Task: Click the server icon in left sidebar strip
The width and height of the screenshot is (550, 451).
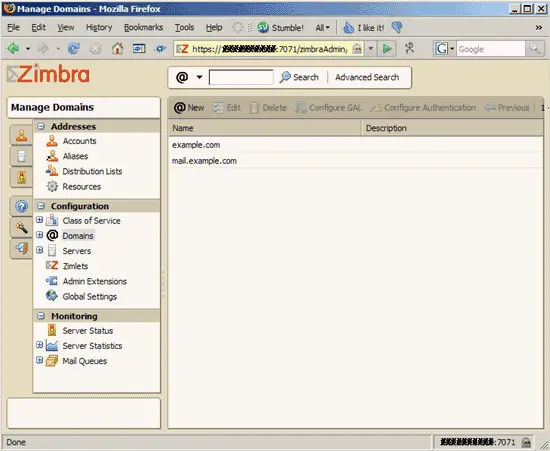Action: [21, 156]
